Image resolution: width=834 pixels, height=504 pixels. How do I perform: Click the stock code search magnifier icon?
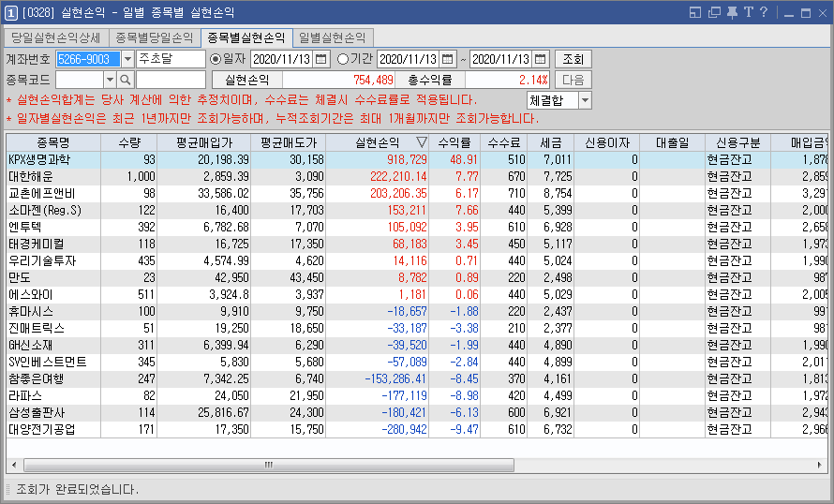[x=125, y=80]
